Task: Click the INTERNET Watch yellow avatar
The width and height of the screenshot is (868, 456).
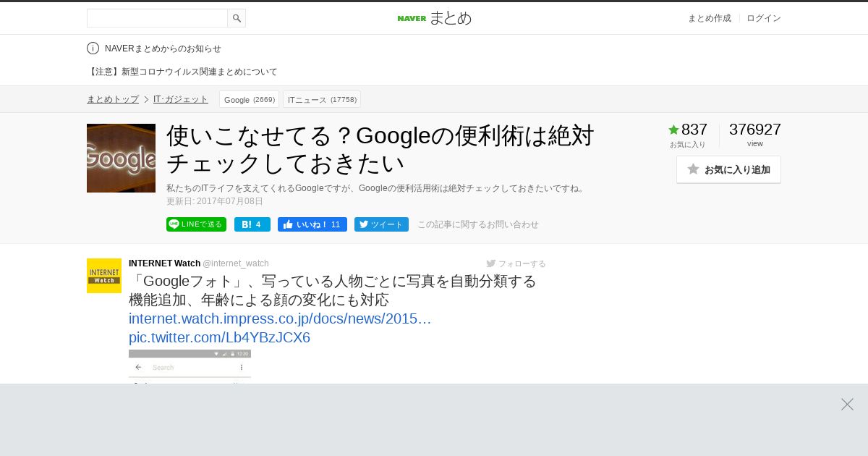Action: (x=104, y=276)
